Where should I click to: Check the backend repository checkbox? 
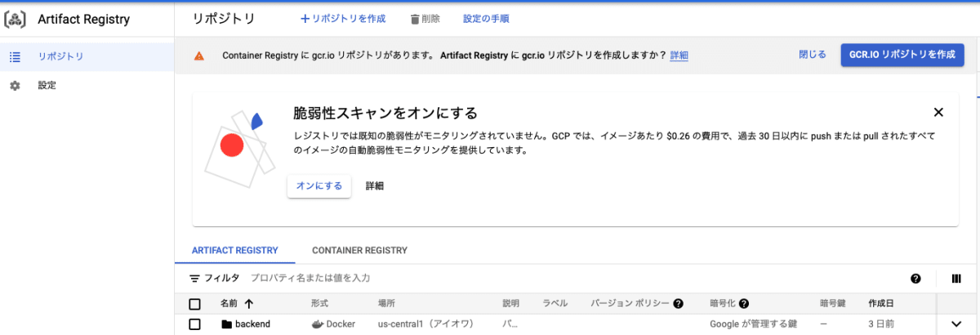click(194, 324)
